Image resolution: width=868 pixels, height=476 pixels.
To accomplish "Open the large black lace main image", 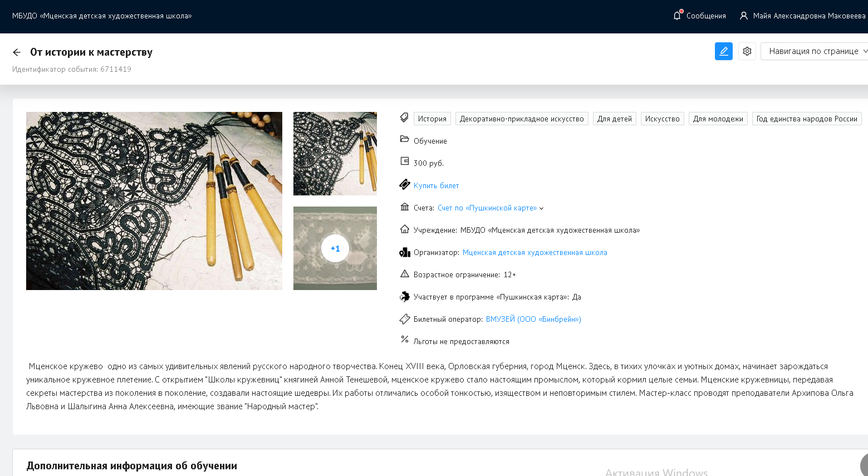I will (x=154, y=200).
